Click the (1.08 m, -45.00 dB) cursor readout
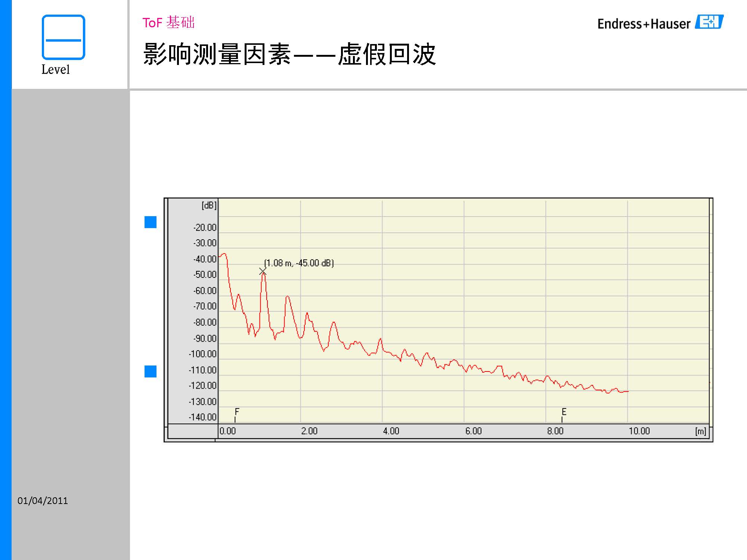 (299, 263)
